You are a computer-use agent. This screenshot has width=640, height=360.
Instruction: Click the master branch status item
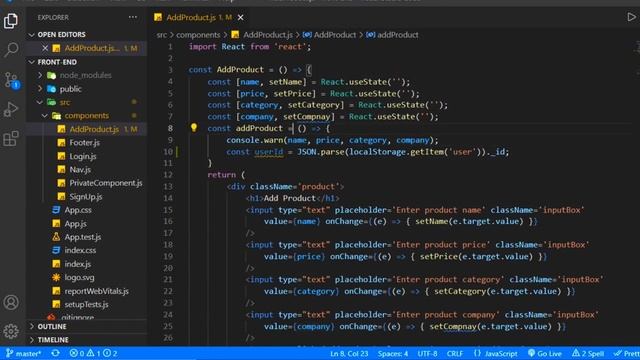tap(23, 353)
